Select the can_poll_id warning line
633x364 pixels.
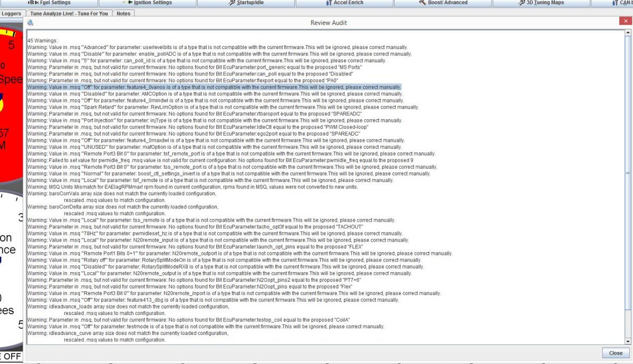pos(207,60)
